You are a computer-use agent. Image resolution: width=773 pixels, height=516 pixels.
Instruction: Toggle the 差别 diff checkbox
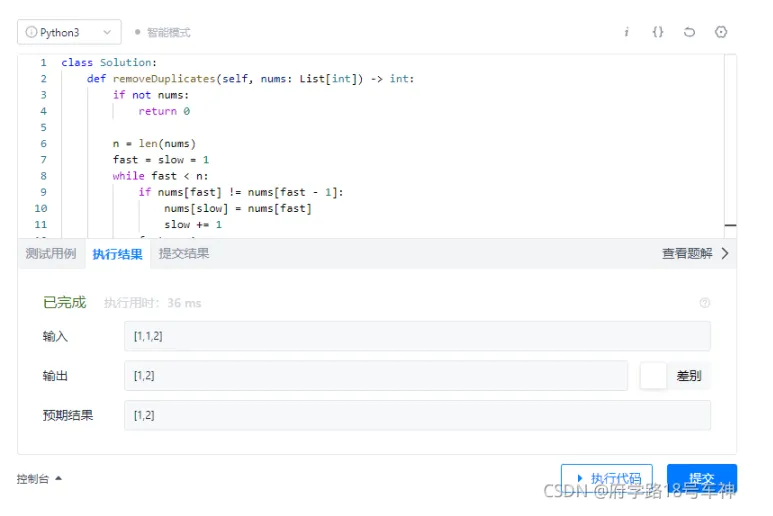pyautogui.click(x=653, y=376)
